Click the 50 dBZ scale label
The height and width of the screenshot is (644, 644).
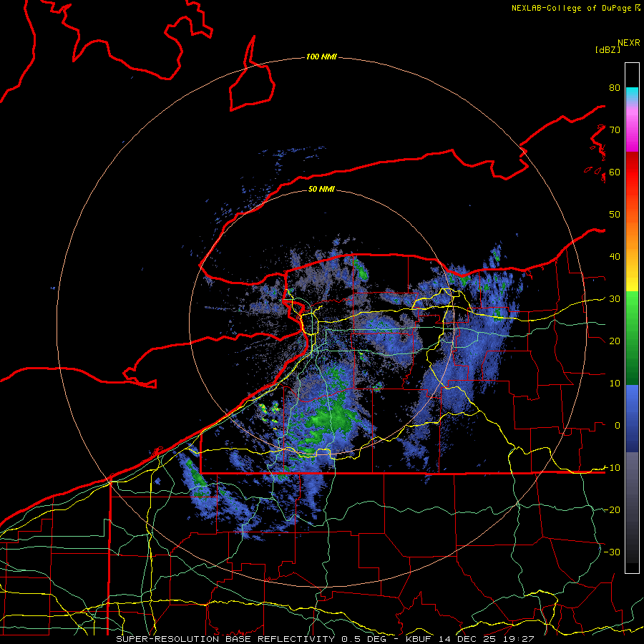(x=615, y=215)
